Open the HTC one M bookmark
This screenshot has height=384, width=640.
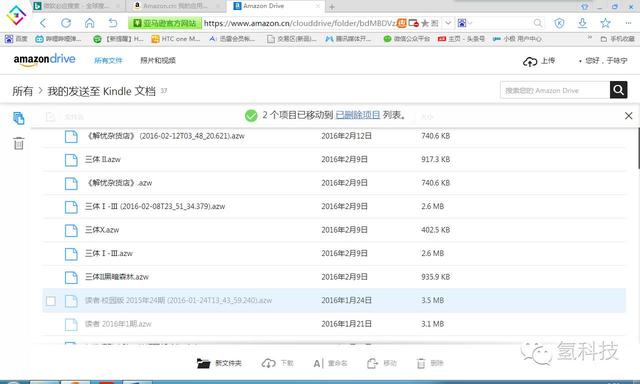click(176, 39)
